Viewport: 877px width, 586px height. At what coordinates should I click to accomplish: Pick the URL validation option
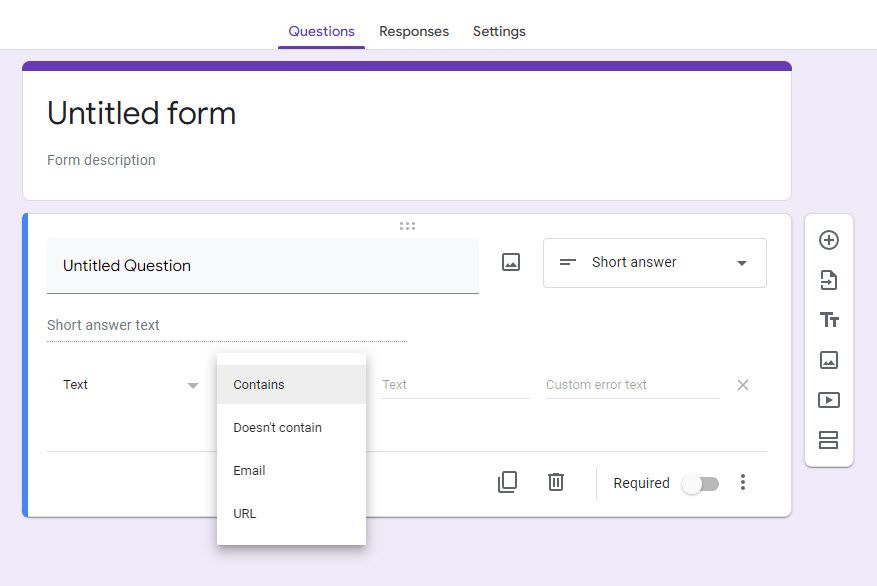point(245,513)
